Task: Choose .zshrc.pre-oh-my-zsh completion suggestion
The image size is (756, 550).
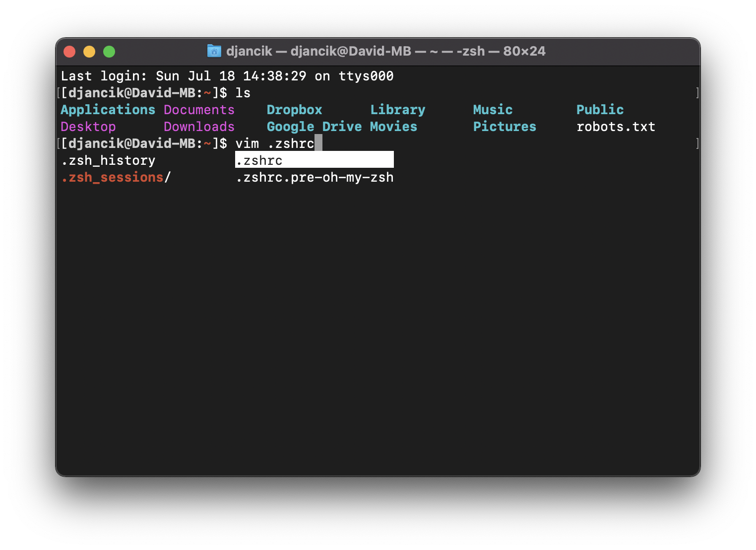Action: [315, 177]
